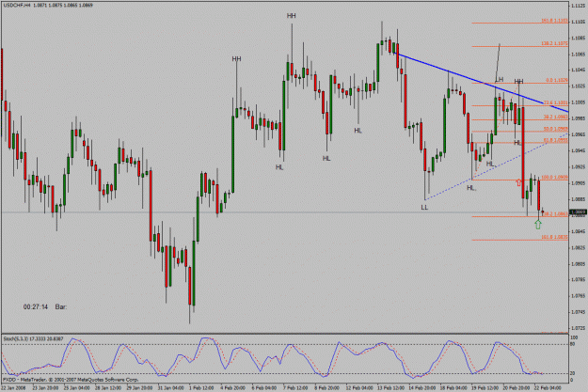588x392 pixels.
Task: Click the 1.1045 price axis label
Action: pos(578,71)
